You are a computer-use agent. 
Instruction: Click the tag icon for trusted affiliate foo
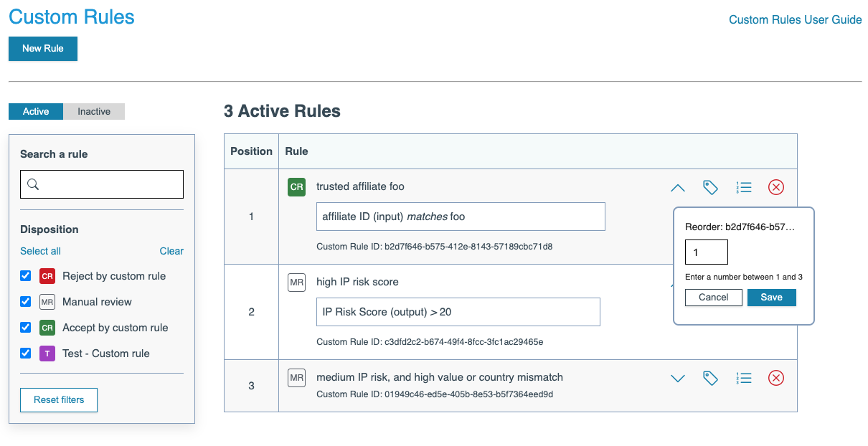[x=710, y=187]
